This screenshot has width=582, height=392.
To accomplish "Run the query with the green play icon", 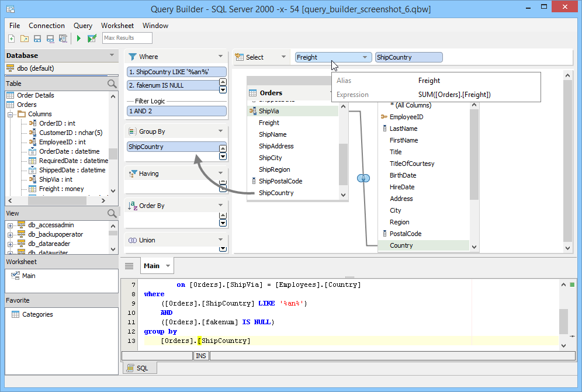I will (79, 38).
